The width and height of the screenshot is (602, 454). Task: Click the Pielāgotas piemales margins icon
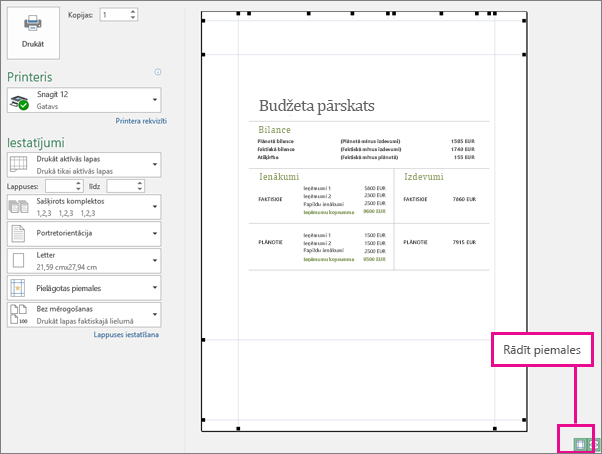tap(18, 288)
